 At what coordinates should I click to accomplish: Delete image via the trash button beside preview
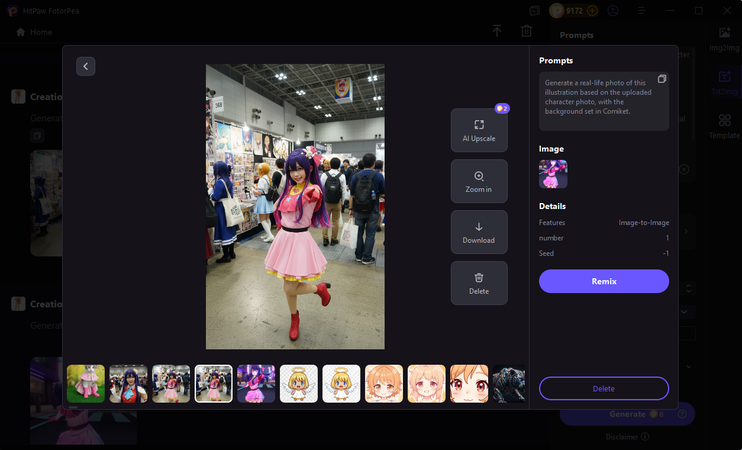(x=479, y=283)
